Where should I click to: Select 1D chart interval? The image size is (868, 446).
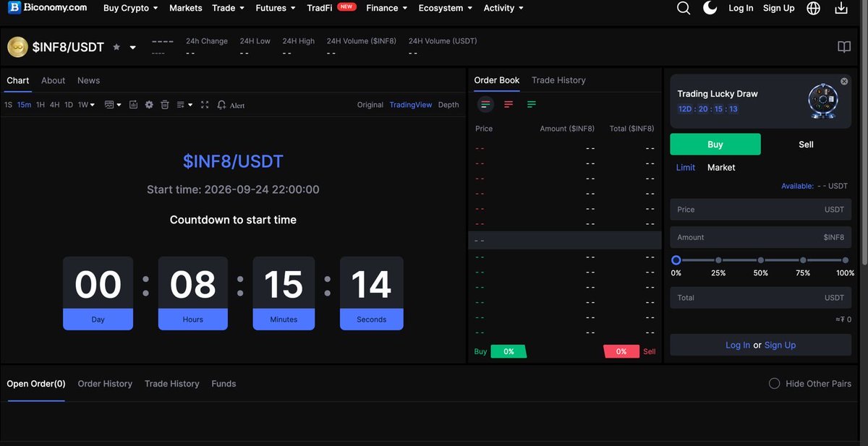coord(69,105)
